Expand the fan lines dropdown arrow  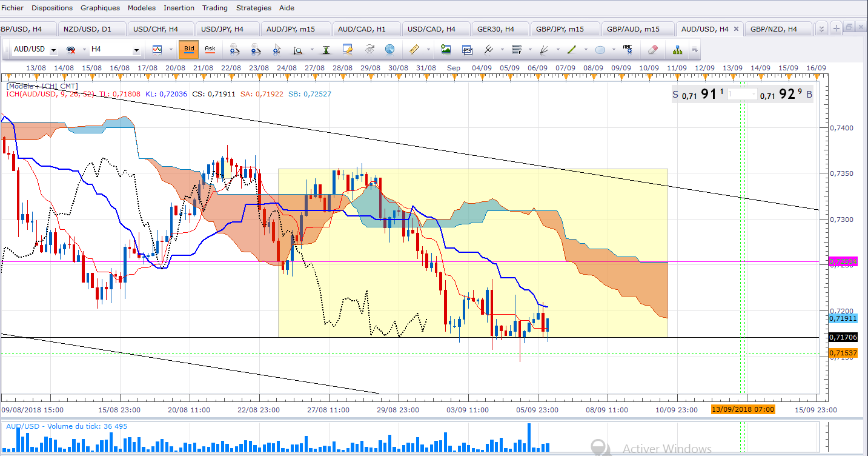[x=558, y=49]
